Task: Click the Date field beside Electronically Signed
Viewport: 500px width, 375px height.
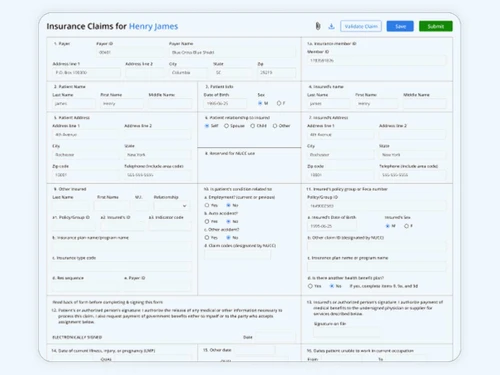Action: point(275,337)
